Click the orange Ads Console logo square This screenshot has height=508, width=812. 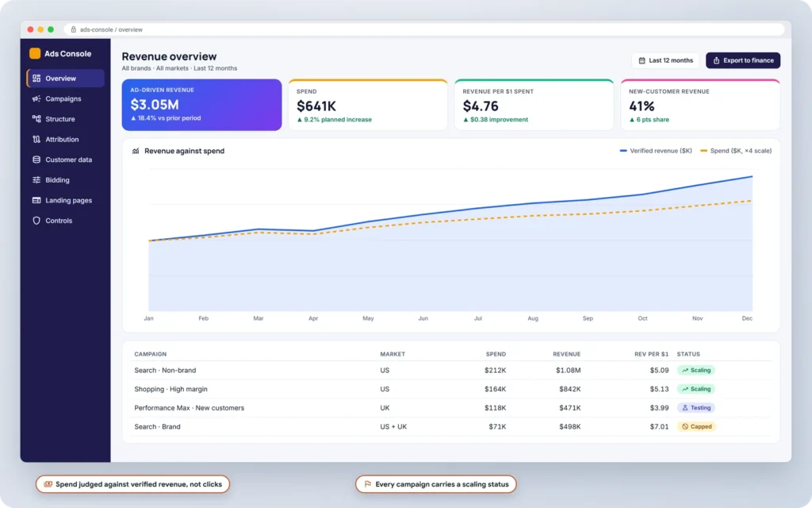pyautogui.click(x=35, y=53)
